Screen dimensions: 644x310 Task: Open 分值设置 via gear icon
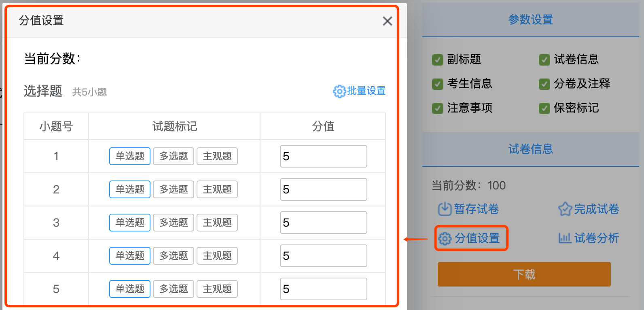tap(445, 239)
